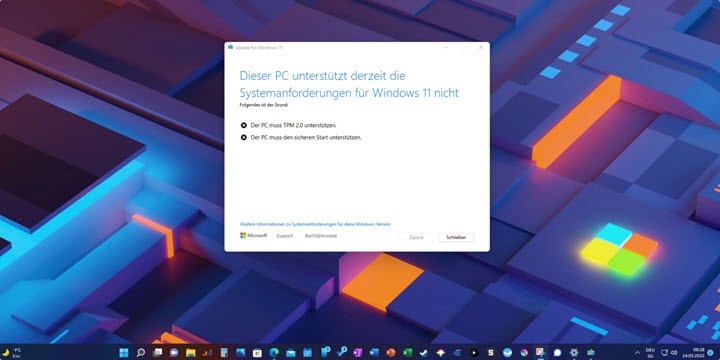
Task: Click the greyed-out Zurück button
Action: [x=416, y=237]
